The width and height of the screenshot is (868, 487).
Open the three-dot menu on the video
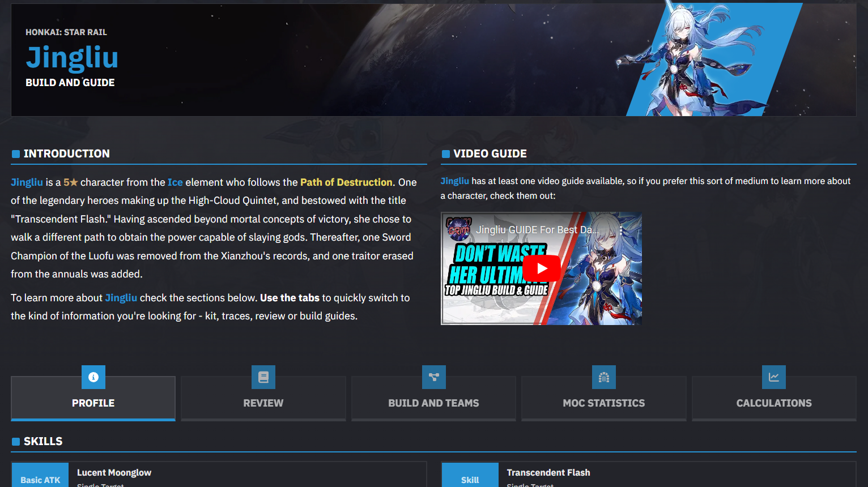point(621,230)
